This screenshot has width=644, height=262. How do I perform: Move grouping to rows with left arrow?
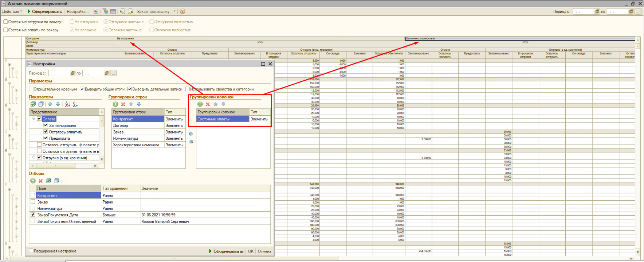[x=191, y=142]
